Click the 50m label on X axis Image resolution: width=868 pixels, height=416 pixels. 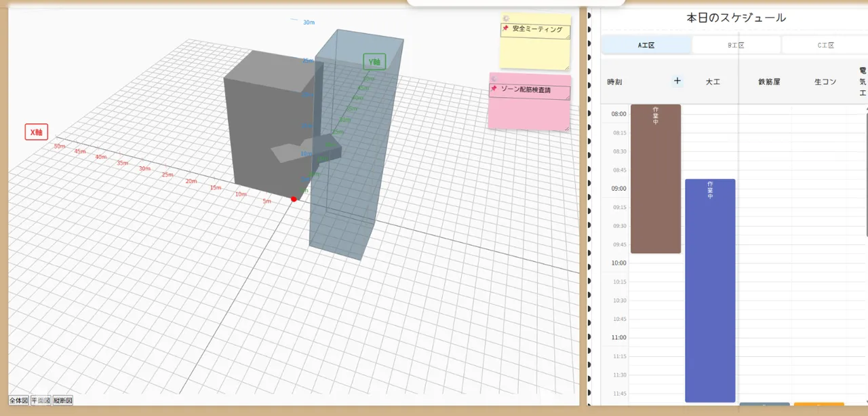pos(59,146)
